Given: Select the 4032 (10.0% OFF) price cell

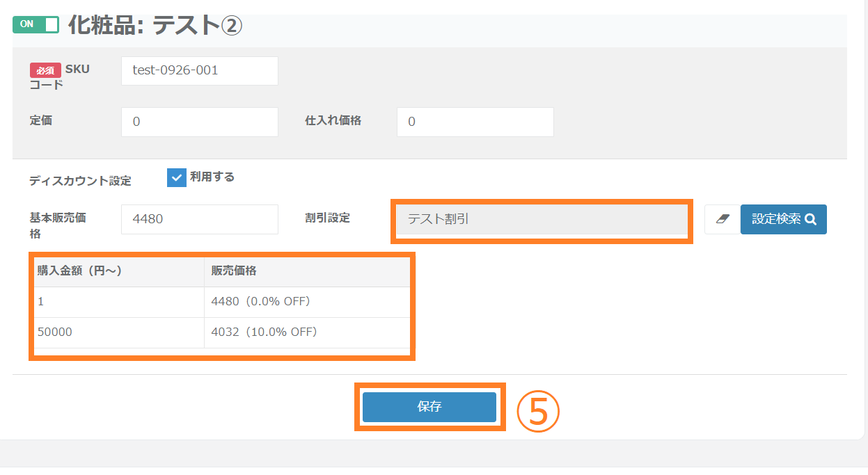Looking at the screenshot, I should tap(264, 332).
